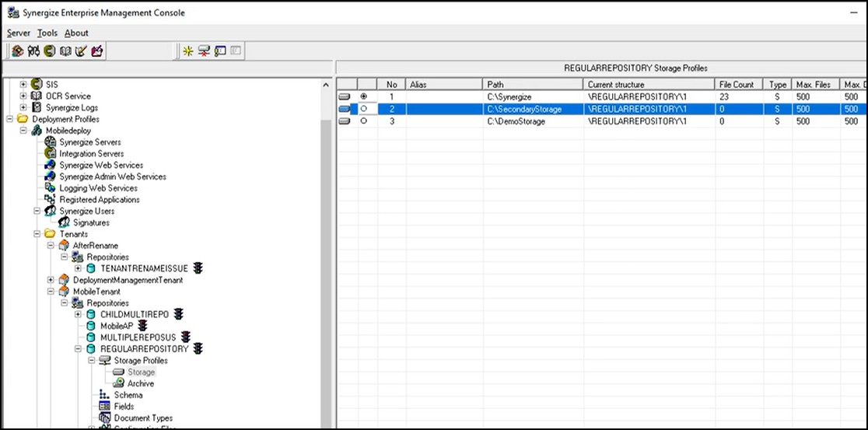The width and height of the screenshot is (868, 430).
Task: Expand the OCR Service tree node
Action: point(23,96)
